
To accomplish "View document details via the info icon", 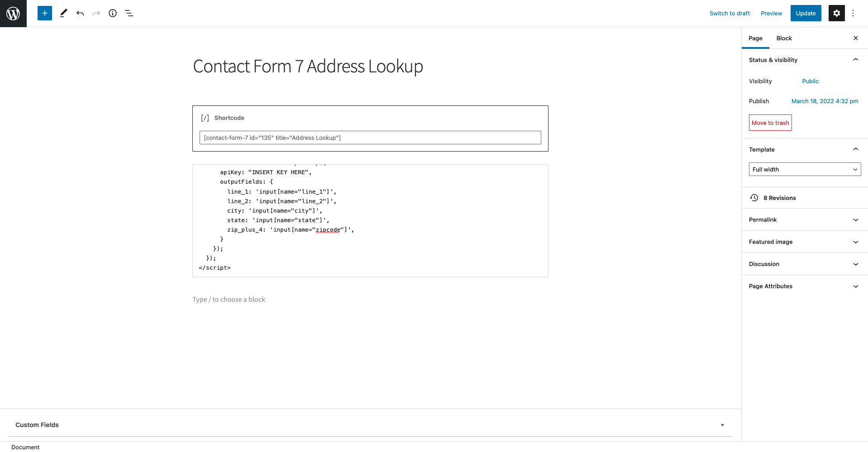I will pos(113,13).
